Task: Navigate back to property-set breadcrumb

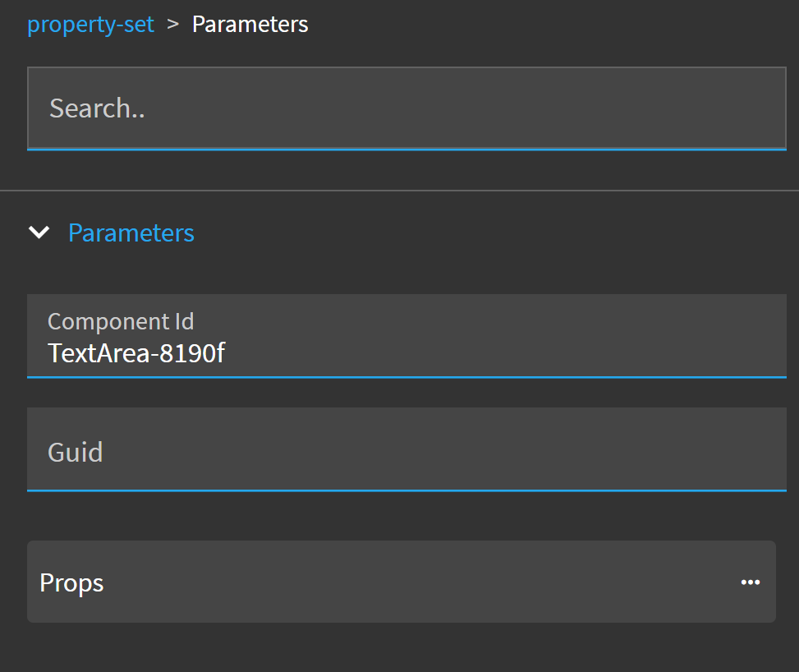Action: click(x=90, y=24)
